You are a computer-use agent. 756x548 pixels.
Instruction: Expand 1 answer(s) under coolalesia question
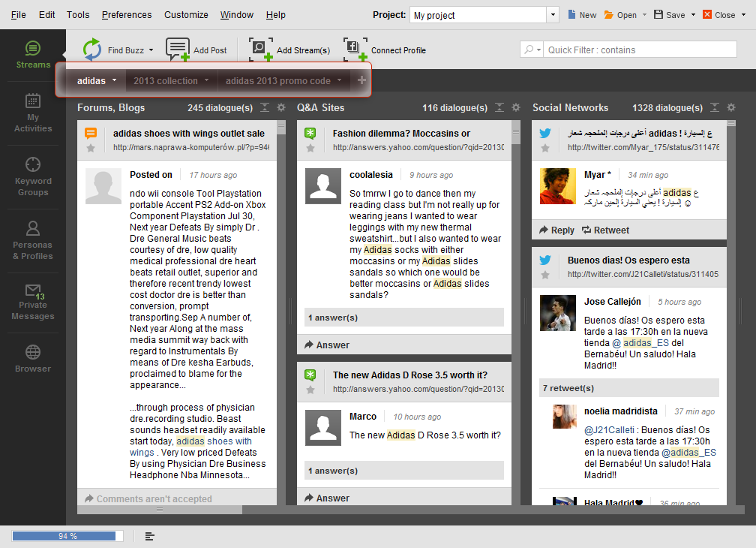pos(404,318)
